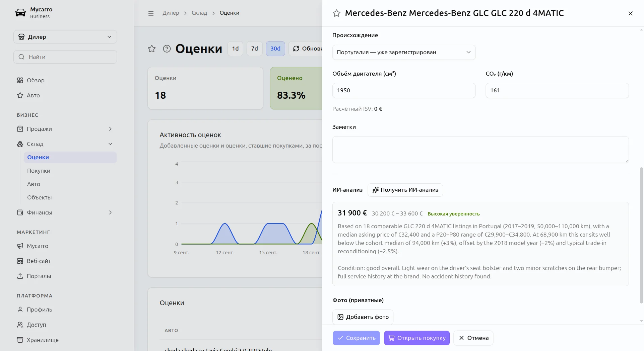Click the CO₂ input field with 161
The height and width of the screenshot is (351, 644).
pos(557,91)
